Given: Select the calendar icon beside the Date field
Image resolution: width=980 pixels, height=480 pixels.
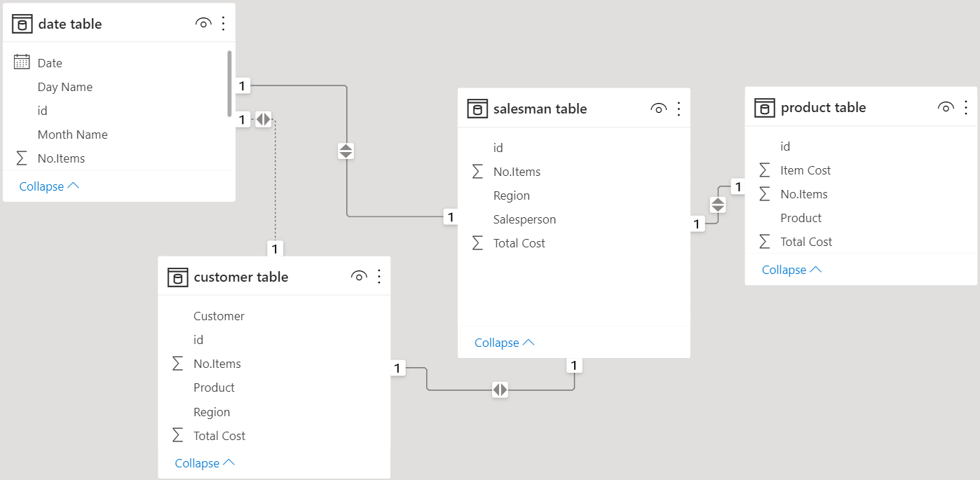Looking at the screenshot, I should [20, 62].
